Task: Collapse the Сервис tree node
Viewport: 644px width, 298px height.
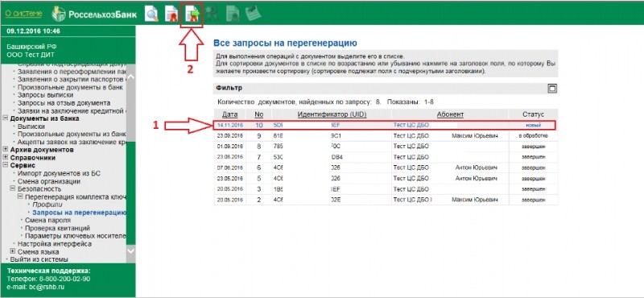Action: click(6, 166)
